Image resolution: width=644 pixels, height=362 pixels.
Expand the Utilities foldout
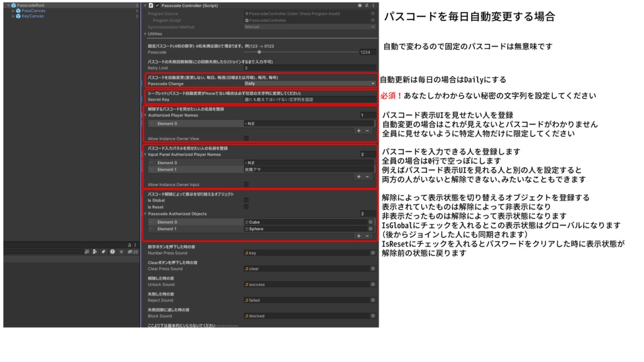(x=151, y=32)
